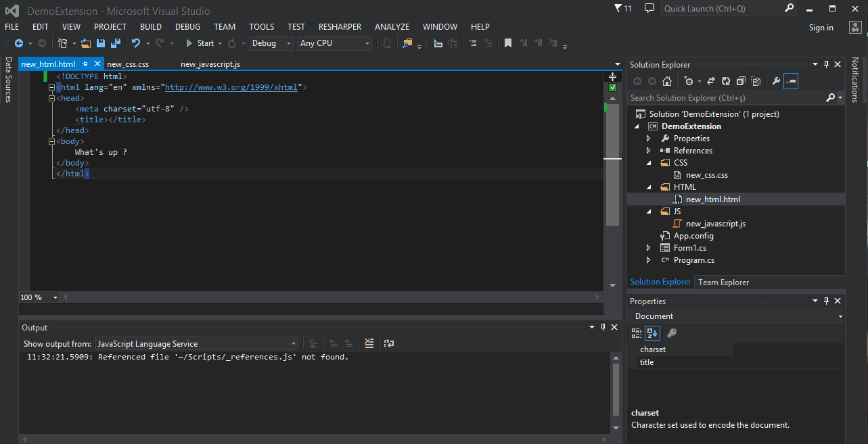
Task: Click the Save All toolbar icon
Action: coord(115,43)
